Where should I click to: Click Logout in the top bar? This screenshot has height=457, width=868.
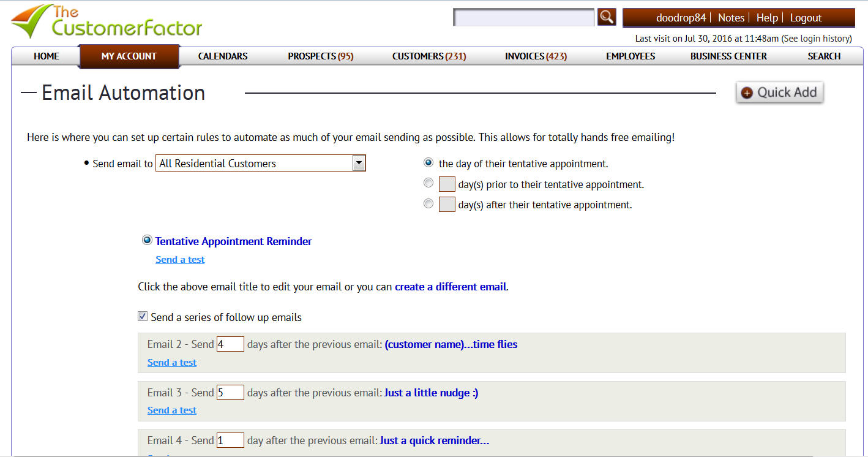806,18
